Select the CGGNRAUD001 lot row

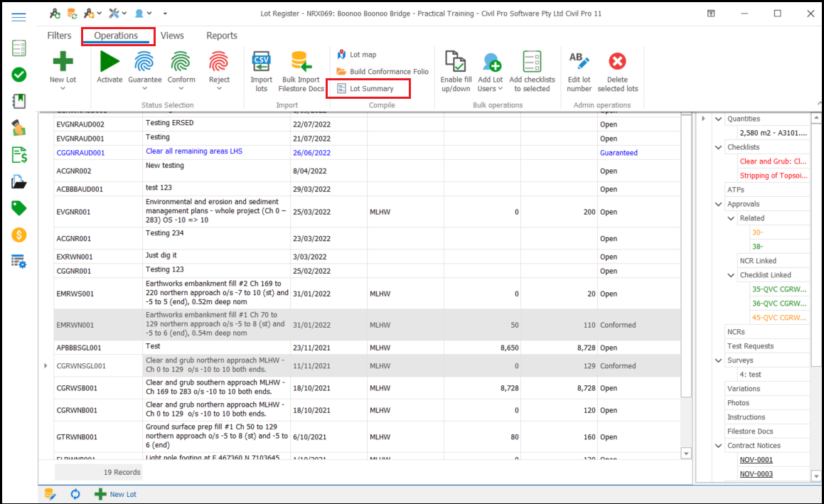click(x=80, y=153)
